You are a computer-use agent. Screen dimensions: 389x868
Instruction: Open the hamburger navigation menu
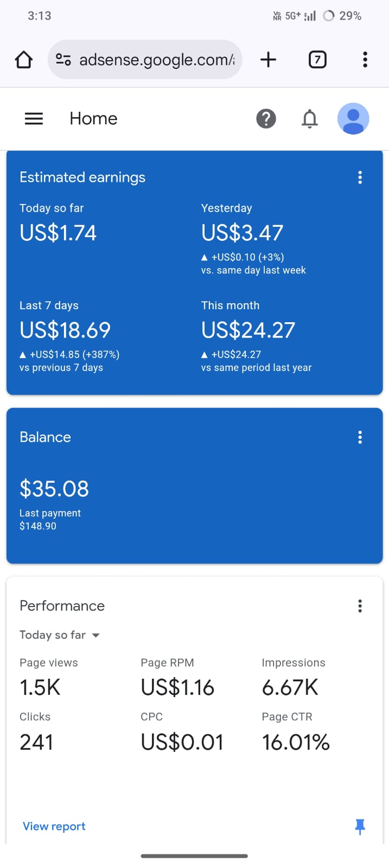point(34,118)
